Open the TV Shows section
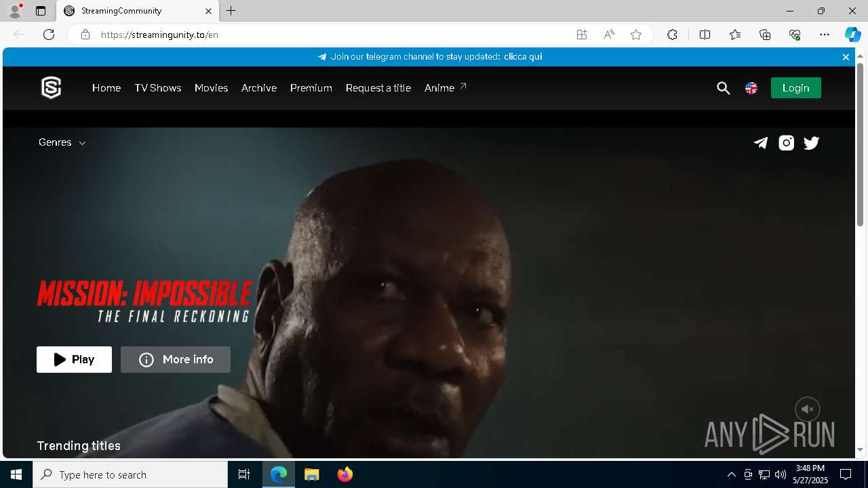The height and width of the screenshot is (488, 868). coord(158,88)
